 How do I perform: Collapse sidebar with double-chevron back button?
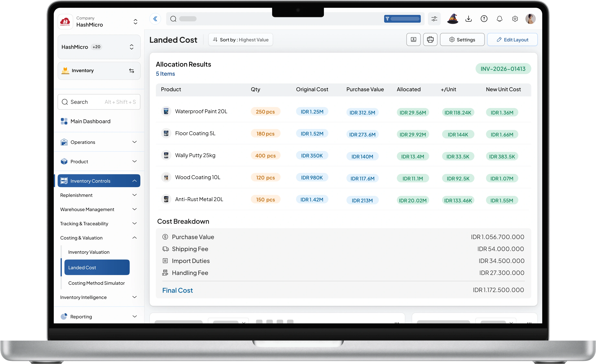pyautogui.click(x=155, y=19)
